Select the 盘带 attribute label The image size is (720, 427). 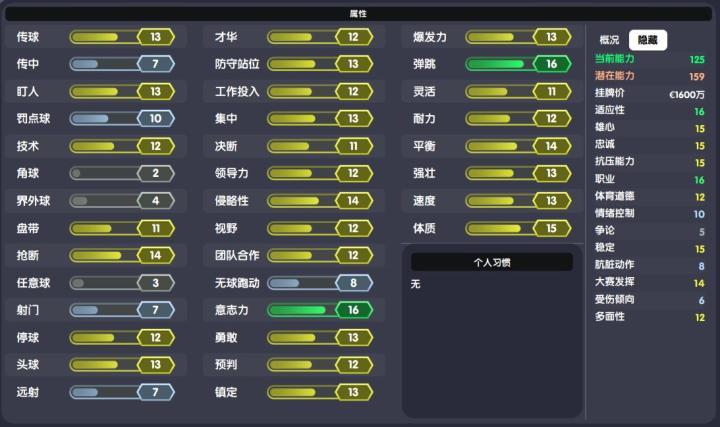pyautogui.click(x=28, y=228)
